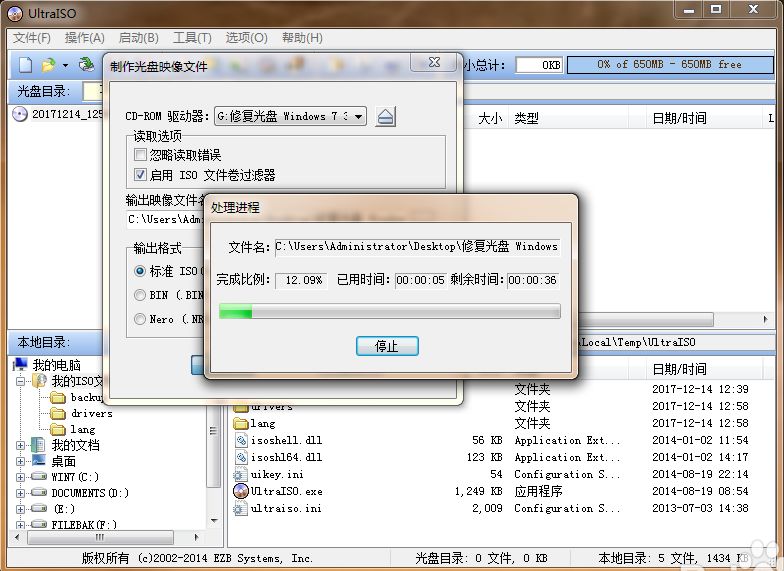Expand the DOCUMENTS (D:) tree node

tap(20, 493)
